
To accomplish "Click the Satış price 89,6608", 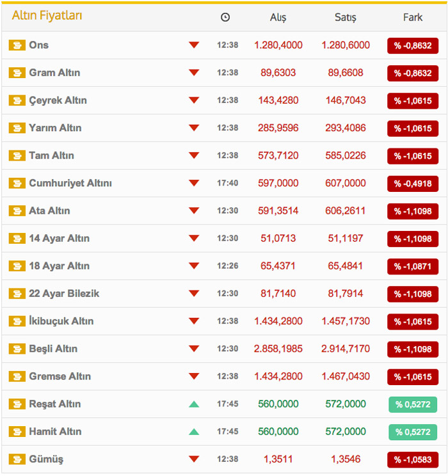I will [x=346, y=73].
